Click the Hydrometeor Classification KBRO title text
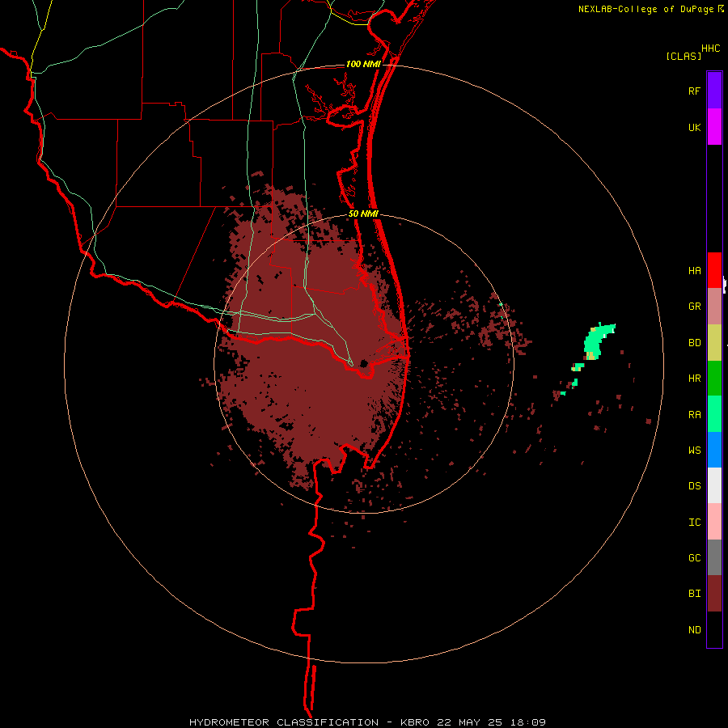Viewport: 728px width, 728px height. pos(367,722)
